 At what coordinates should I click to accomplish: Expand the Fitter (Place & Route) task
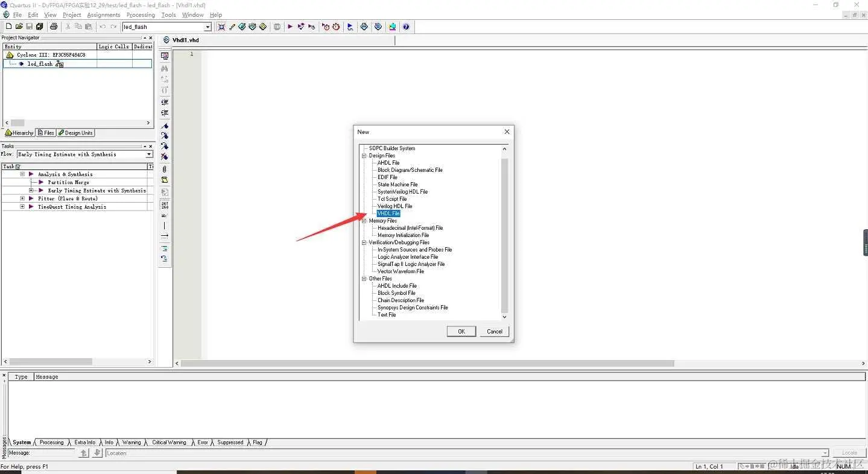[22, 198]
